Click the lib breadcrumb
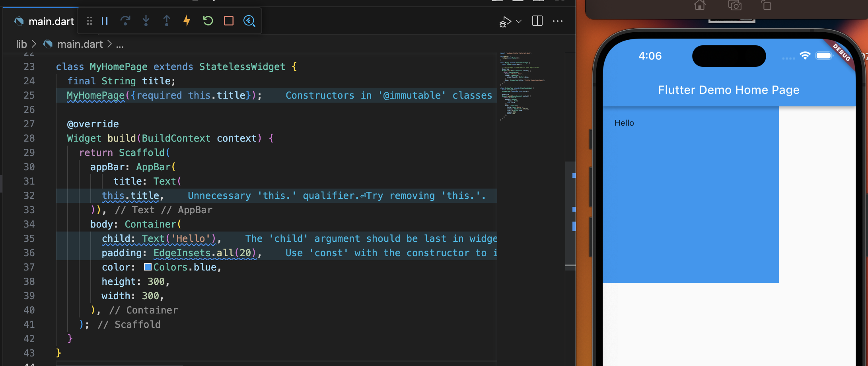 [21, 44]
